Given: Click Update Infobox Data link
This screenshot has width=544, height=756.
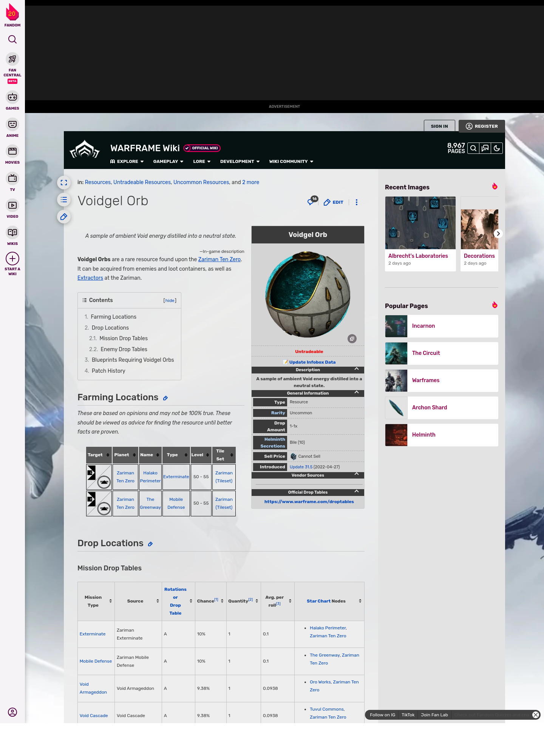Looking at the screenshot, I should pyautogui.click(x=312, y=362).
